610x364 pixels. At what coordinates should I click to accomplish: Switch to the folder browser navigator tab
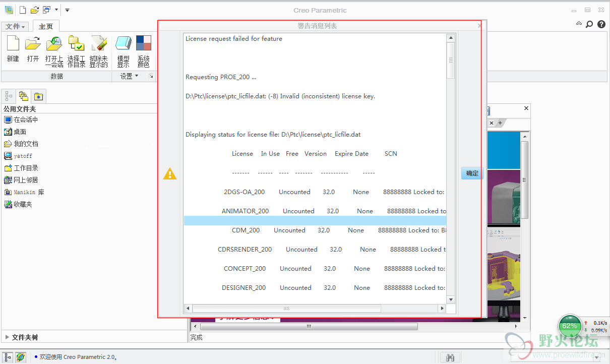pos(23,95)
